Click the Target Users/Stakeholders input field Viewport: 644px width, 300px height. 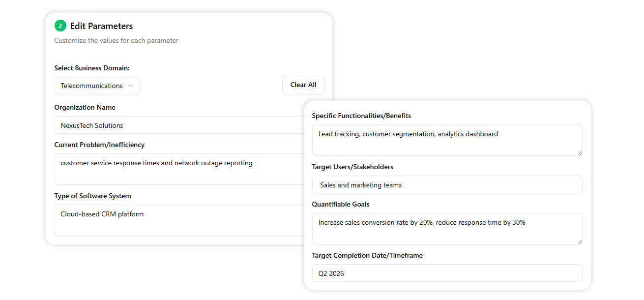pos(446,185)
